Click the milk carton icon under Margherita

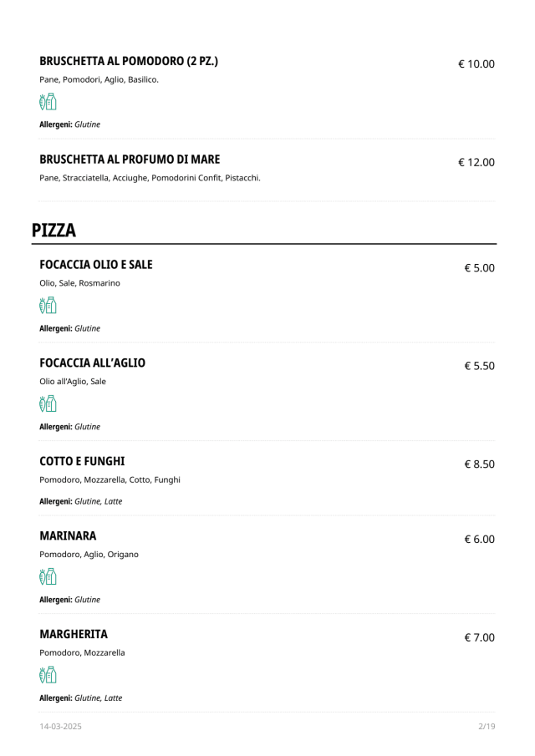point(52,676)
